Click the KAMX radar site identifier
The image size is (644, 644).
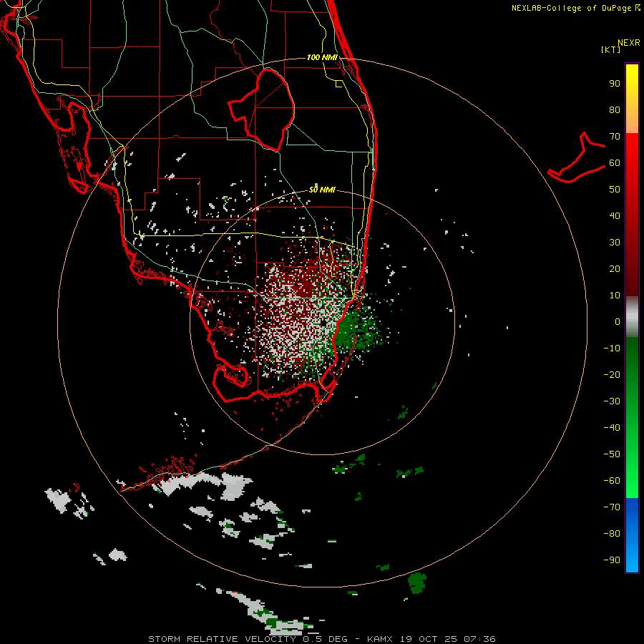point(380,639)
